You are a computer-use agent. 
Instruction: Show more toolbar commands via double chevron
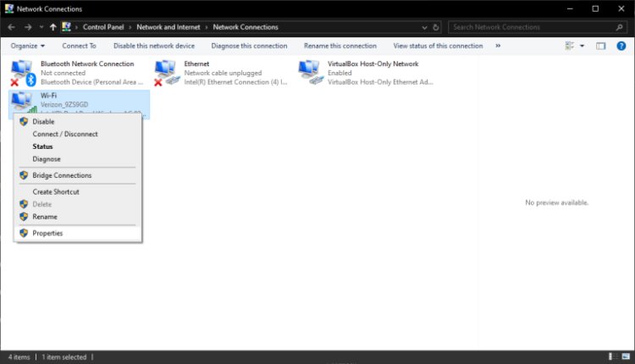(497, 46)
